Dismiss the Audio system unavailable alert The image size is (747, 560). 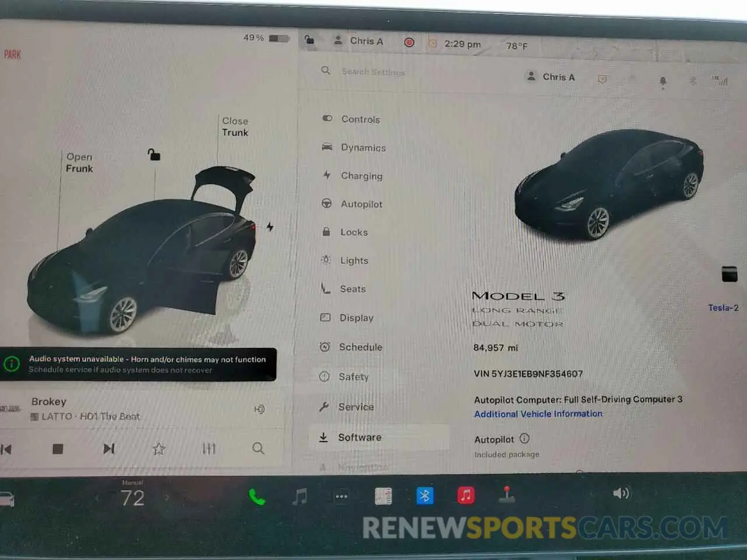click(138, 365)
